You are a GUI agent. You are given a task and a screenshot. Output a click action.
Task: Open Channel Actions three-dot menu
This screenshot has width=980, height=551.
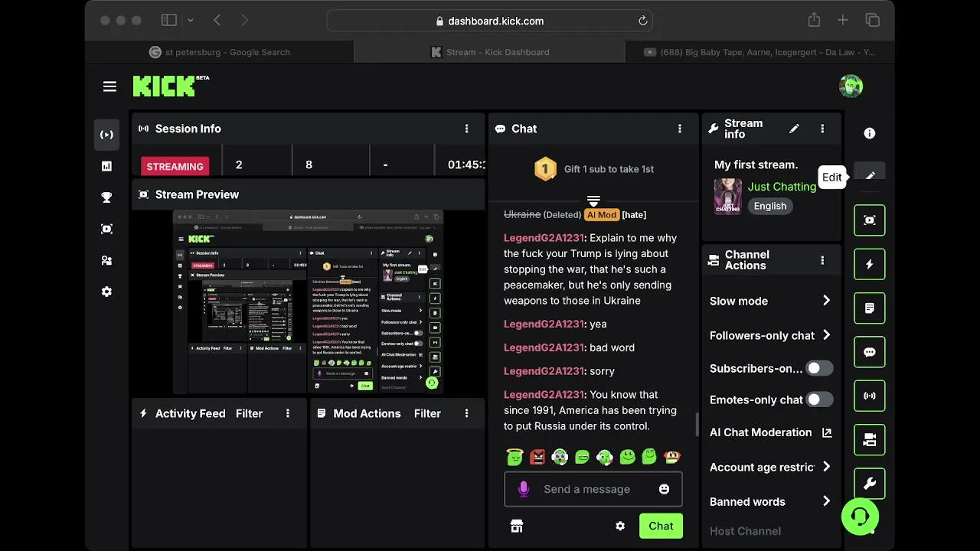tap(822, 260)
